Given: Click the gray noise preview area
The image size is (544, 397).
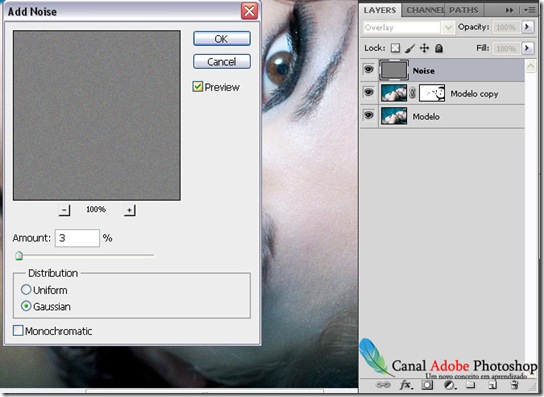Looking at the screenshot, I should point(97,115).
